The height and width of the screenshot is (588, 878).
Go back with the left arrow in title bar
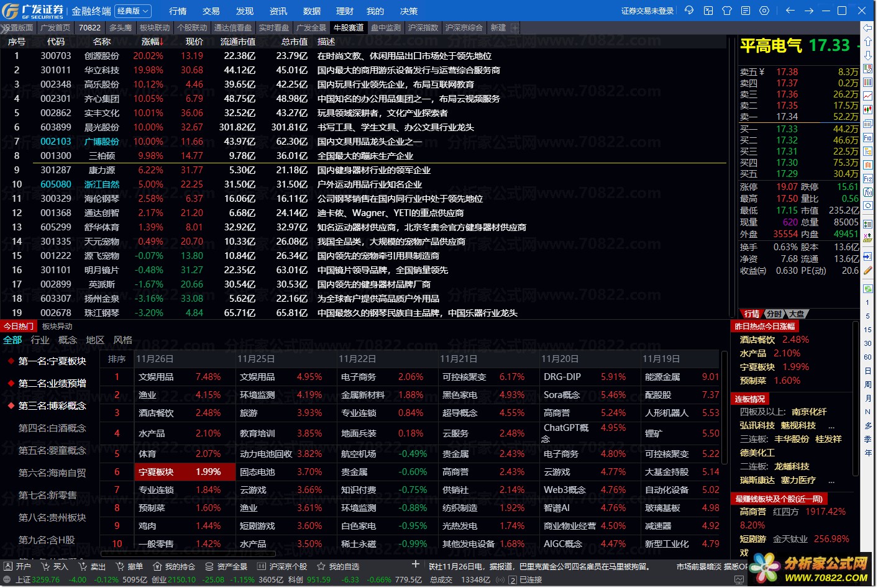[x=790, y=11]
